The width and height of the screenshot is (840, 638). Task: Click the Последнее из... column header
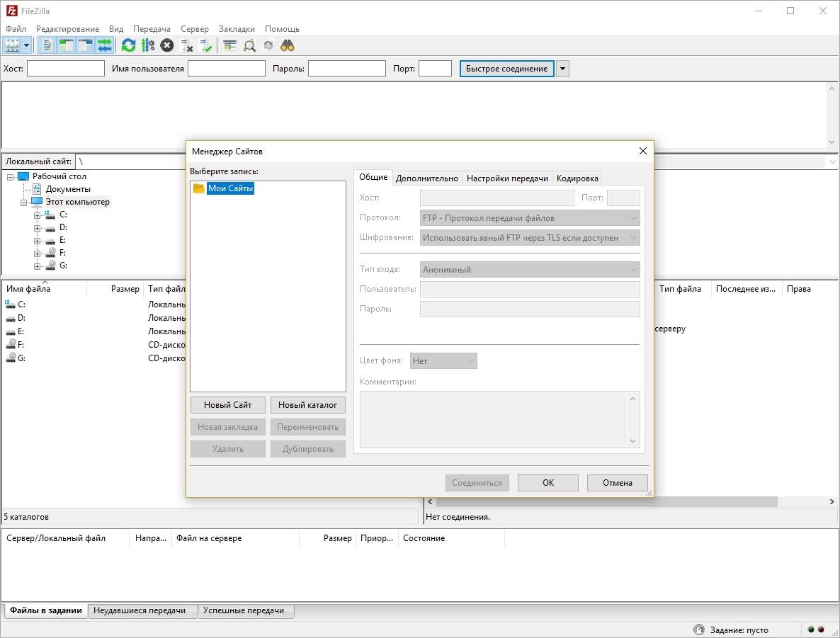pyautogui.click(x=746, y=289)
